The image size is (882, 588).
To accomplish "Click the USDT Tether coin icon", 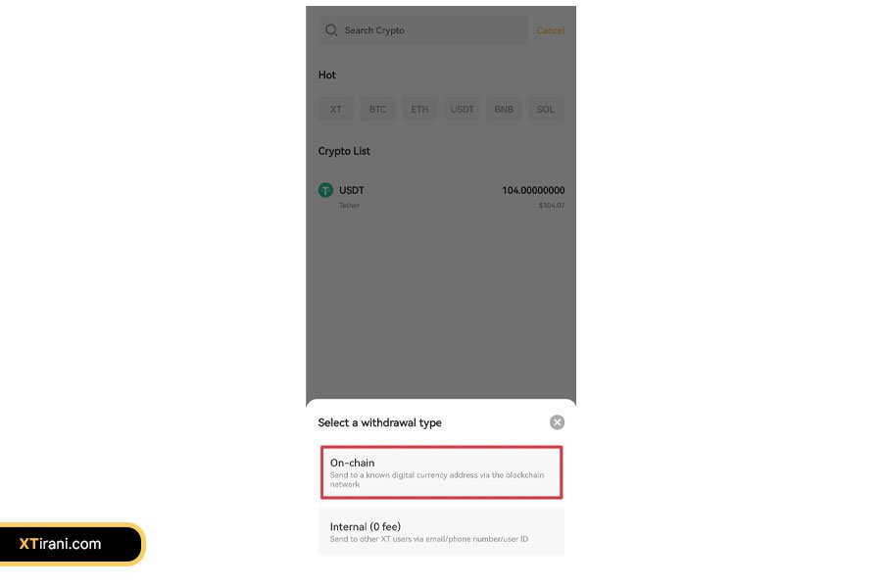I will click(325, 190).
